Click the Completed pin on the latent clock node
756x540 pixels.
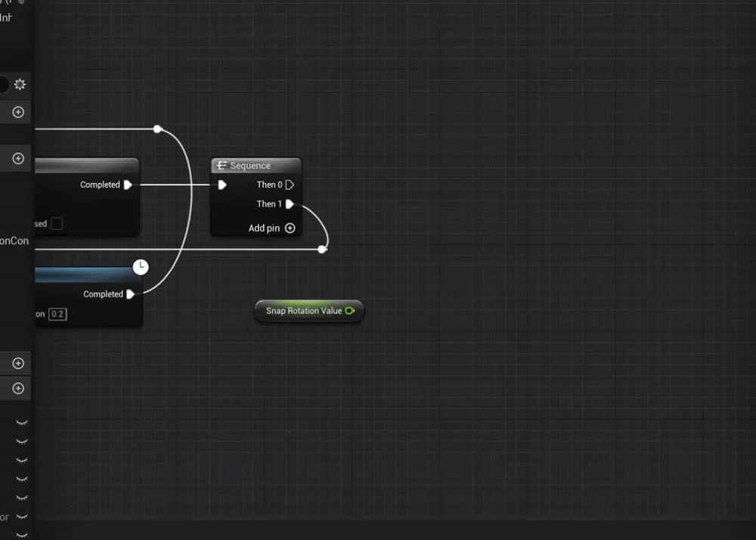coord(130,294)
